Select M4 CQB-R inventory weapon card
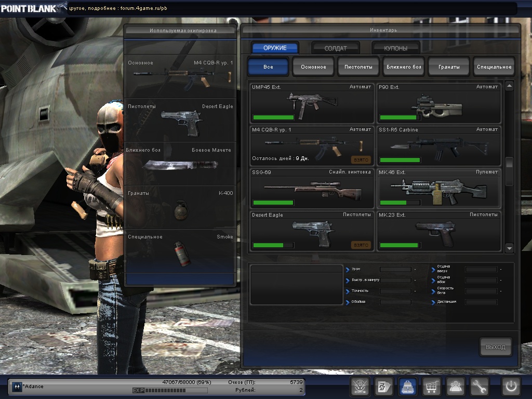Viewport: 532px width, 399px height. pos(312,145)
